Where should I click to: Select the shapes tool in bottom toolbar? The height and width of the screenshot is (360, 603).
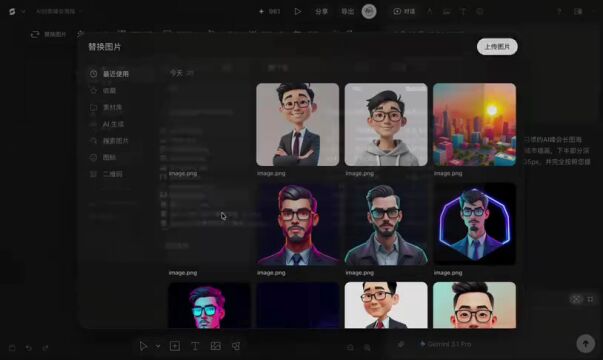pos(236,346)
